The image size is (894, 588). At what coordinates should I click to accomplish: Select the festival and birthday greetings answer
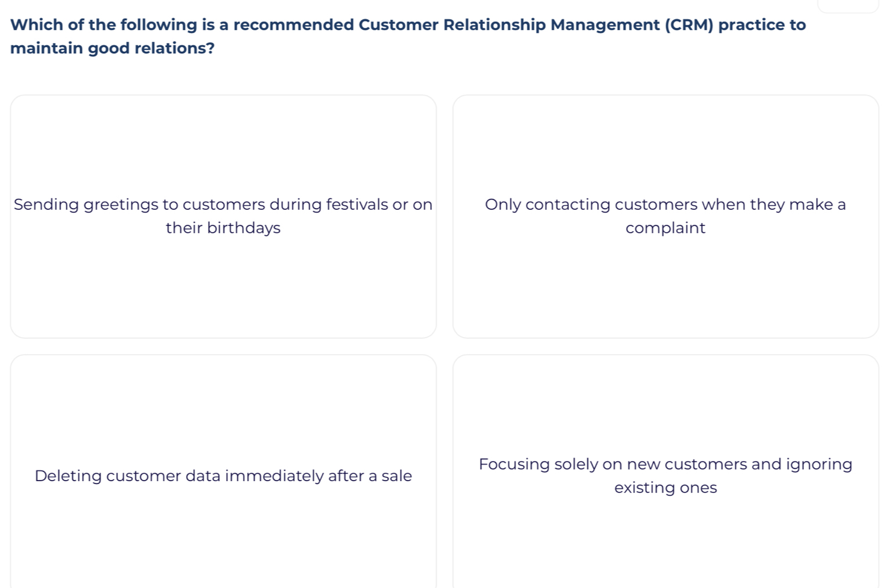pyautogui.click(x=223, y=216)
